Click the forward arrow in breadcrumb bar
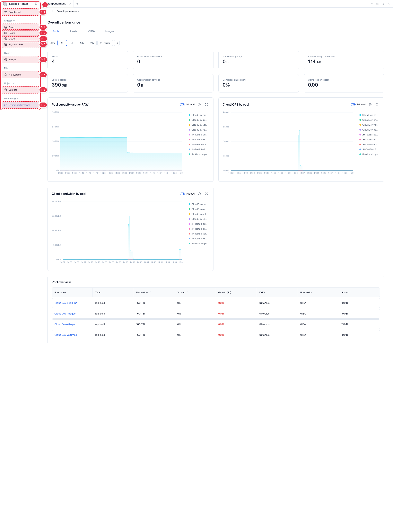Screen dimensions: 393x532 click(x=52, y=11)
